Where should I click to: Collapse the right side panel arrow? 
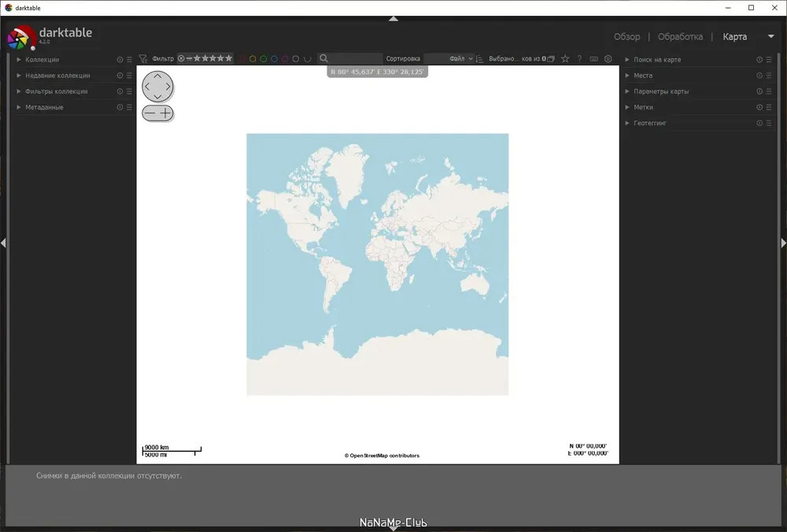(784, 243)
